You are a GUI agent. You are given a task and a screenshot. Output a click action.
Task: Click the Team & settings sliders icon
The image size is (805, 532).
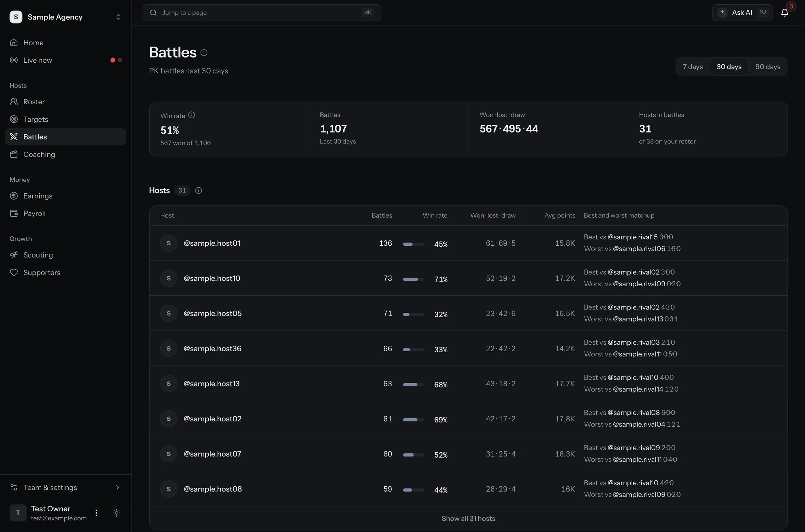click(14, 487)
